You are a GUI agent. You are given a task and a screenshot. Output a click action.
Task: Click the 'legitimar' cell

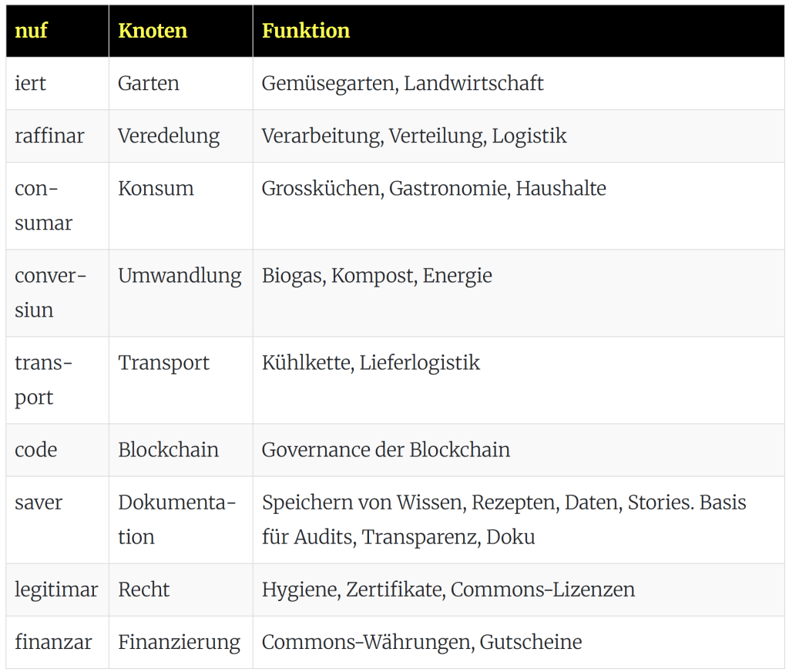(56, 590)
